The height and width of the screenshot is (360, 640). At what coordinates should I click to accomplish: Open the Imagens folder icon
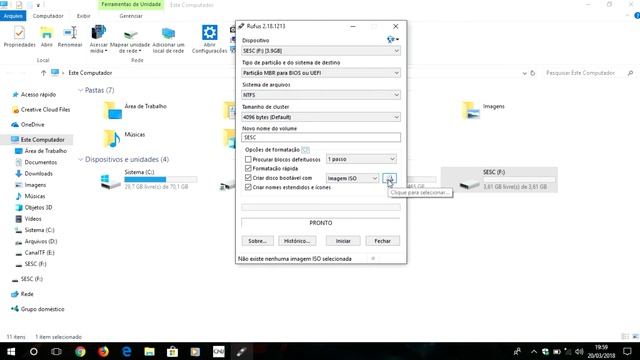pyautogui.click(x=471, y=110)
